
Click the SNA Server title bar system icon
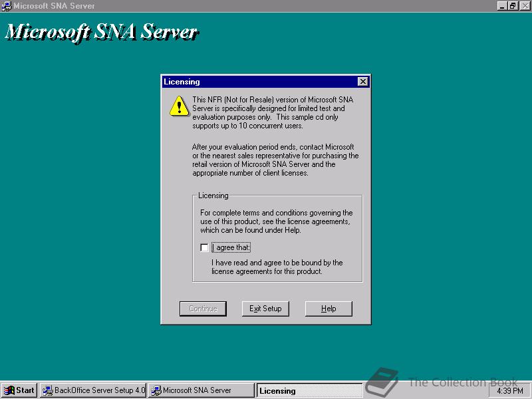click(x=7, y=6)
